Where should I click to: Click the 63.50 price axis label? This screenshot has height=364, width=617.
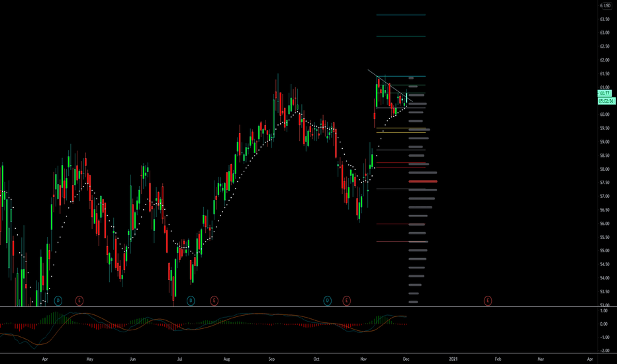click(604, 19)
